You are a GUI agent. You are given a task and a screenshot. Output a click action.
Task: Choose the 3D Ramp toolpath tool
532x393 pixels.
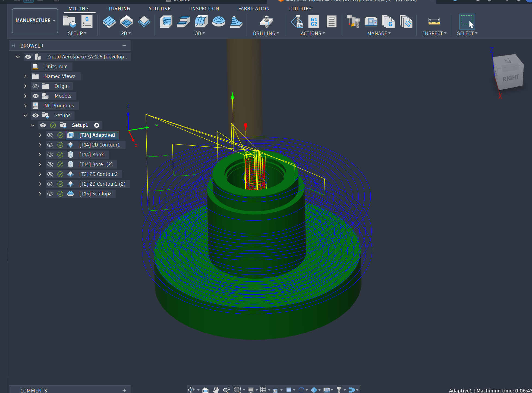(x=236, y=21)
